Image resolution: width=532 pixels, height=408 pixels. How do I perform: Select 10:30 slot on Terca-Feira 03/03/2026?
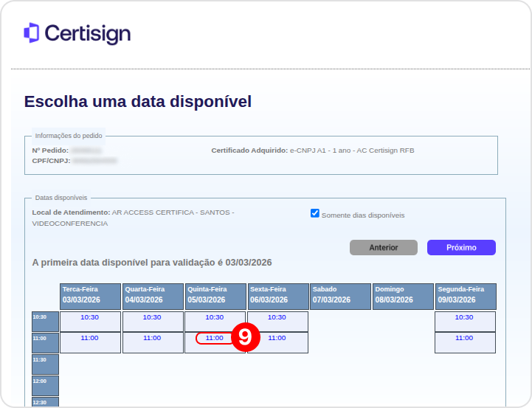coord(89,317)
